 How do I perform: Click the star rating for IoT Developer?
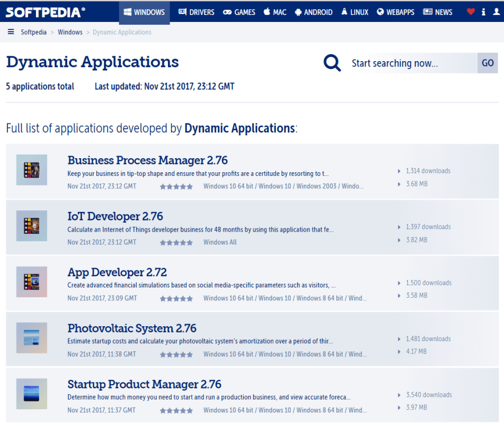[x=176, y=242]
